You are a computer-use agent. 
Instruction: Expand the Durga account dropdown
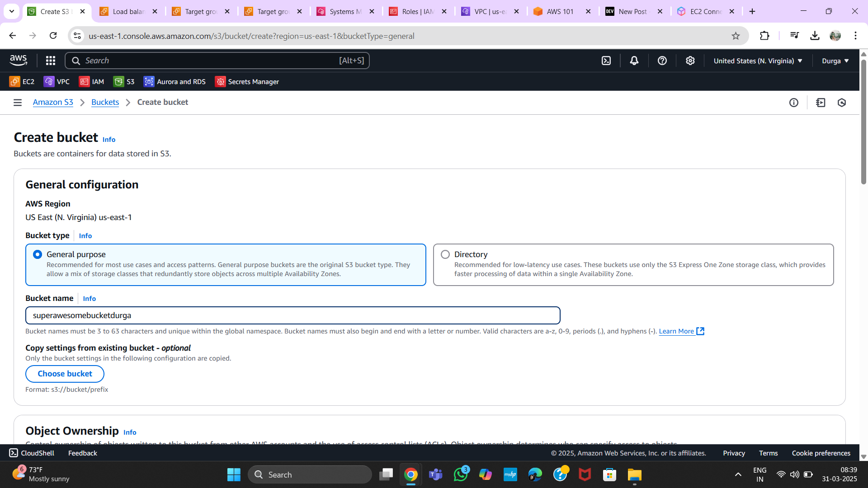[835, 61]
